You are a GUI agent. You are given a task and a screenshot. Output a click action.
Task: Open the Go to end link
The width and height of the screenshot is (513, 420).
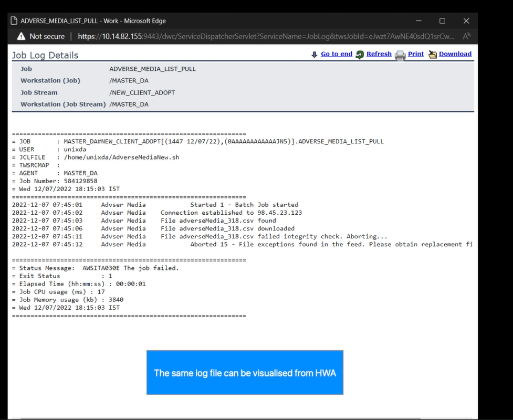[336, 54]
